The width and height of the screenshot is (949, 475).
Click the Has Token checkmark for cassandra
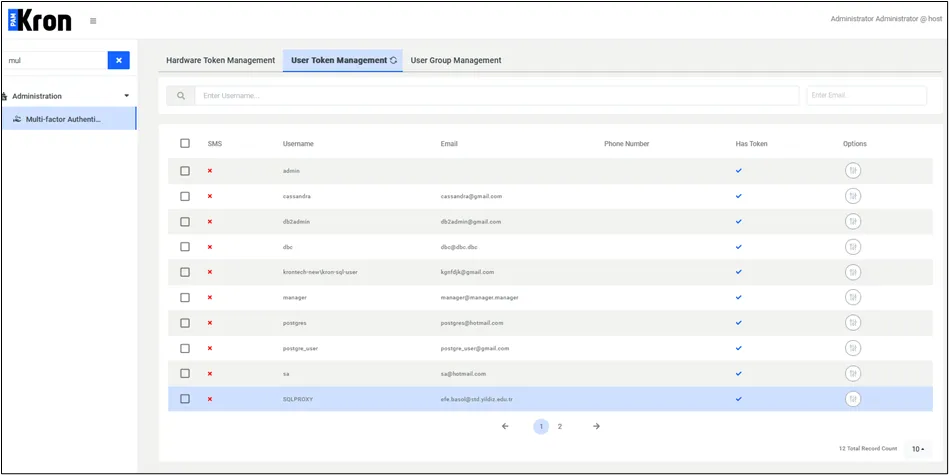[x=738, y=197]
